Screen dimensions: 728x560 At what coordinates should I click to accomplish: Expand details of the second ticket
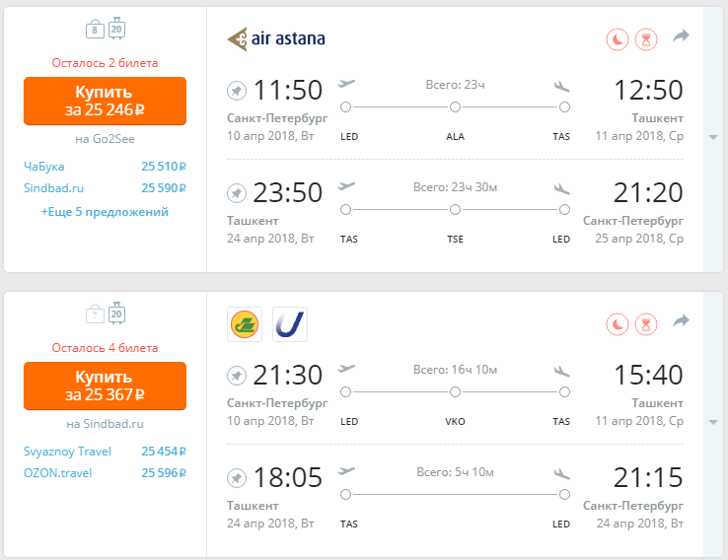point(713,422)
